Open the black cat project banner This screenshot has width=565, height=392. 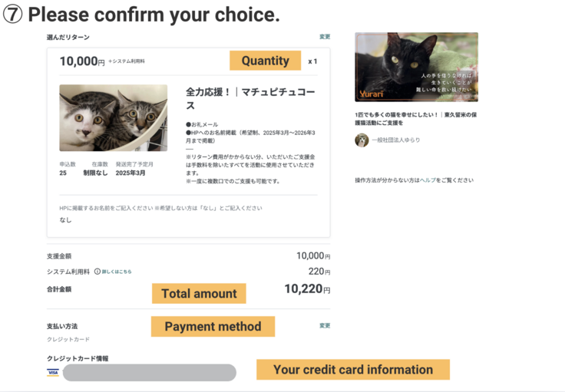click(x=416, y=67)
